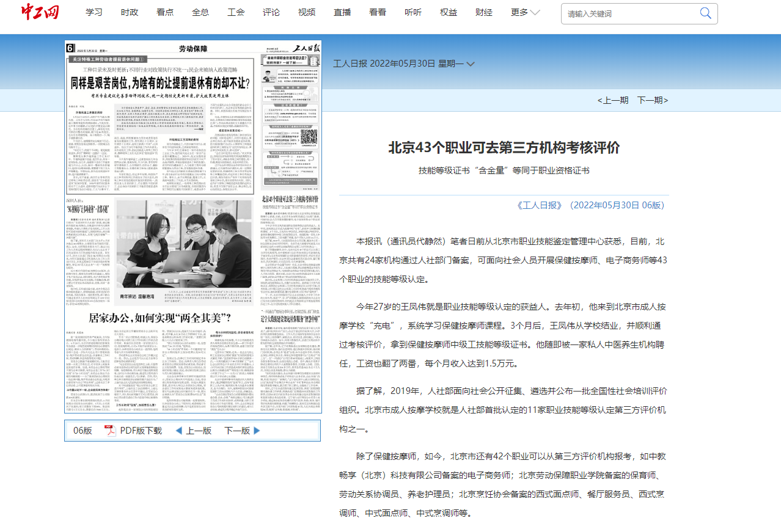
Task: Click the 下一版 page link
Action: click(237, 431)
